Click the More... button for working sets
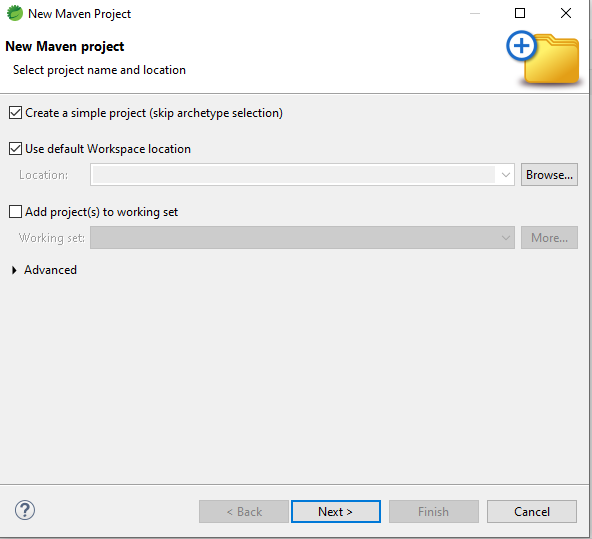The image size is (592, 539). pyautogui.click(x=549, y=237)
